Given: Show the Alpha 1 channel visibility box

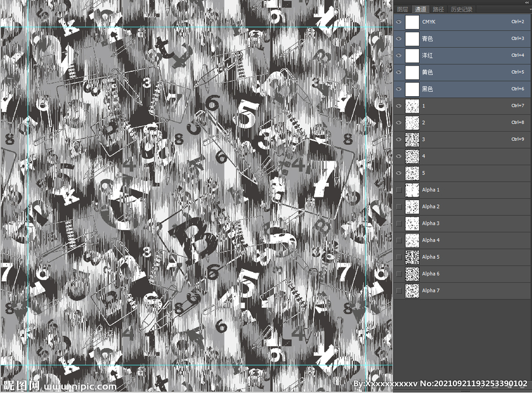Looking at the screenshot, I should (x=399, y=190).
